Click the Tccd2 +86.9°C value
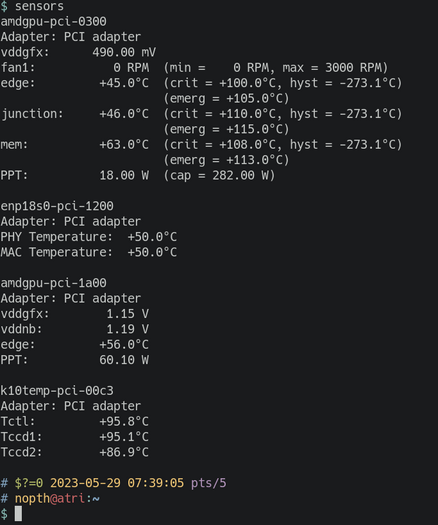438x525 pixels. coord(124,453)
